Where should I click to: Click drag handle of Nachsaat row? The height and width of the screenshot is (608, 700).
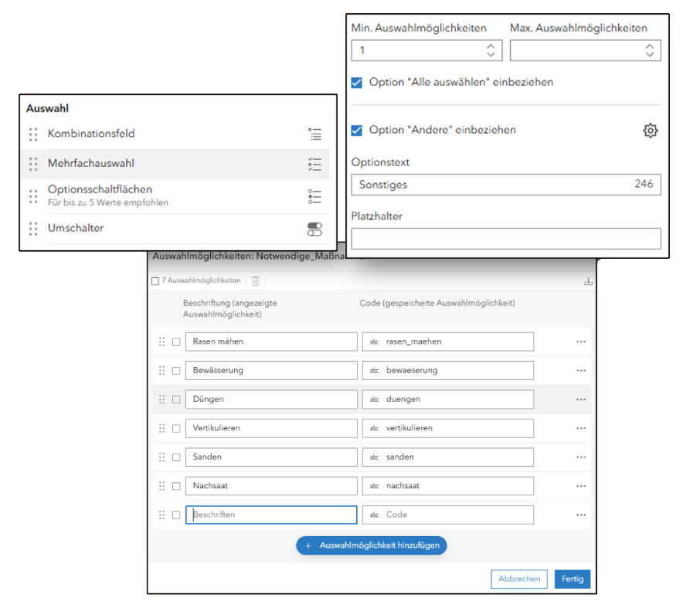pyautogui.click(x=161, y=486)
